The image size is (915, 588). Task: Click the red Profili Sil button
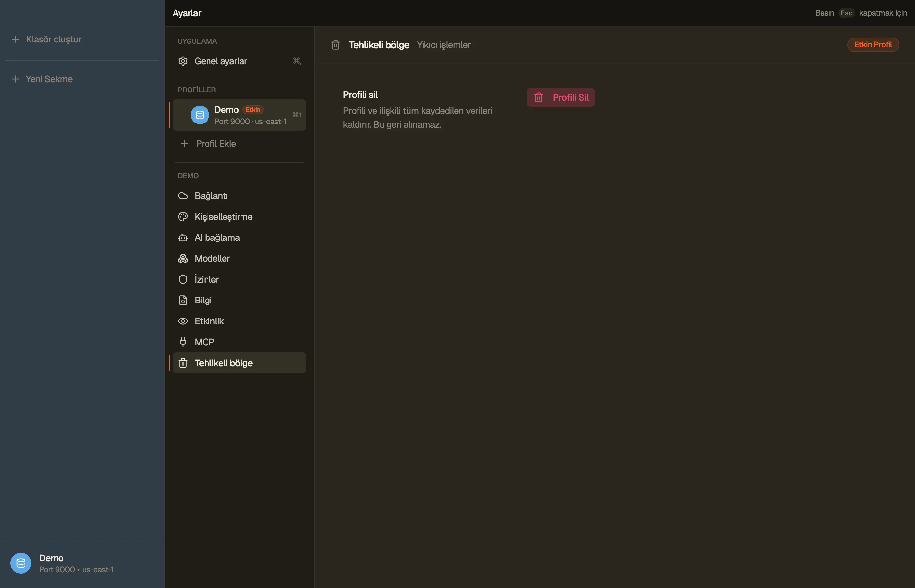tap(561, 97)
